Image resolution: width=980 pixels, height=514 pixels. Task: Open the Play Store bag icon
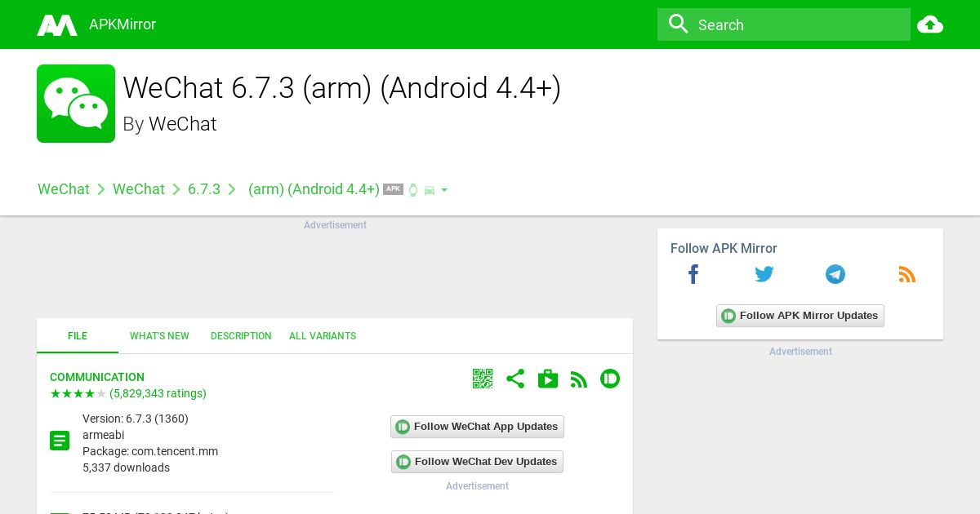coord(548,379)
